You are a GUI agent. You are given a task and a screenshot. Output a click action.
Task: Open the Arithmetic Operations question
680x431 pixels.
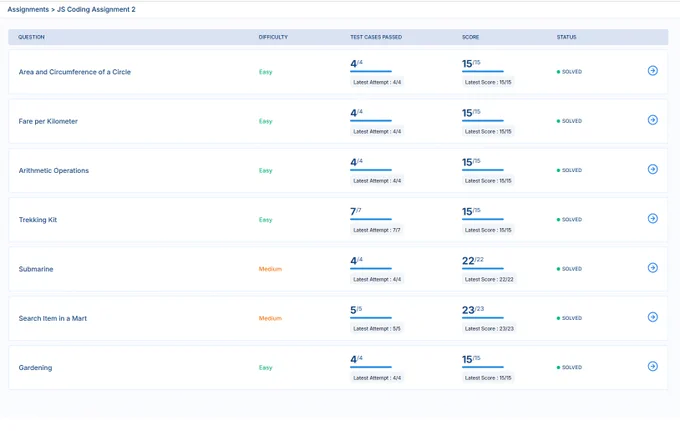(x=54, y=170)
